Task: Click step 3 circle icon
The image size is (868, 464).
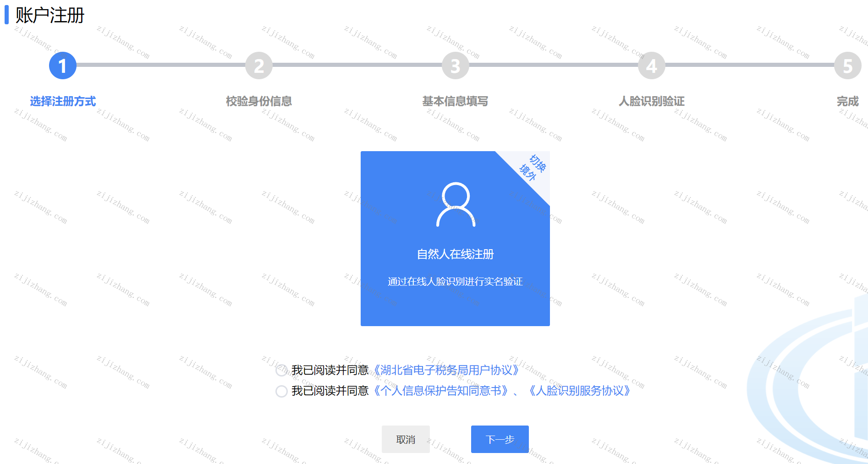Action: [455, 66]
